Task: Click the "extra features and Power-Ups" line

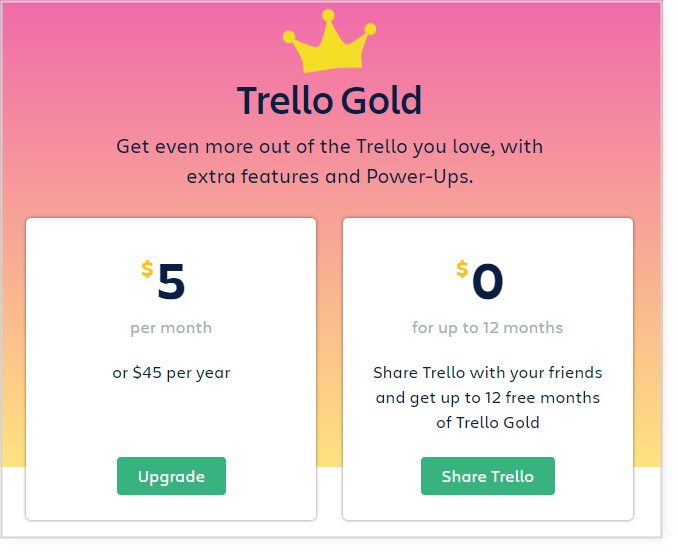Action: (x=329, y=177)
